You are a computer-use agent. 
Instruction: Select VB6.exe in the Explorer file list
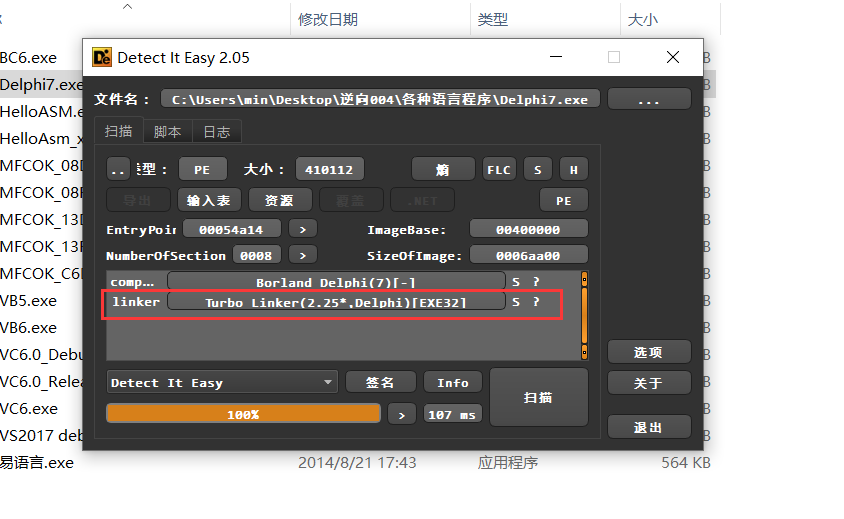(x=29, y=327)
